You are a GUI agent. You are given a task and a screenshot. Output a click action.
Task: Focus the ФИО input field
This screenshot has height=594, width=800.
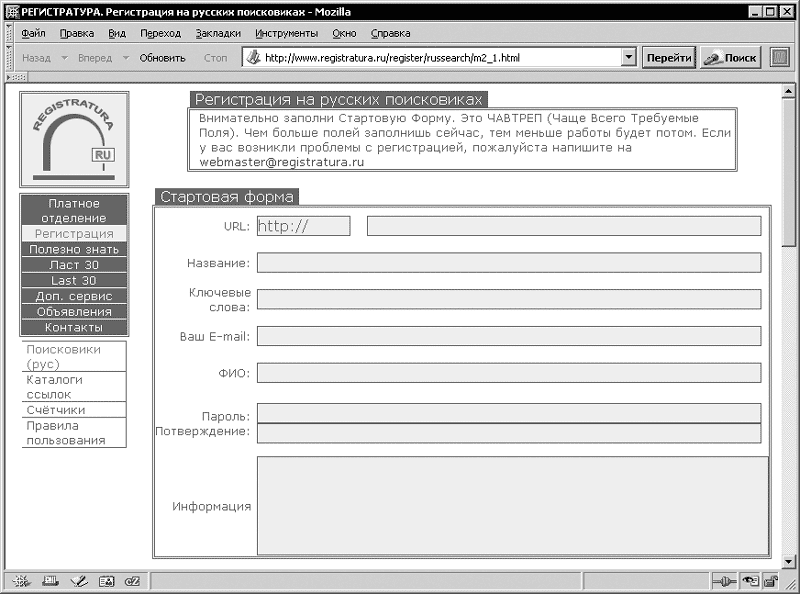coord(509,373)
